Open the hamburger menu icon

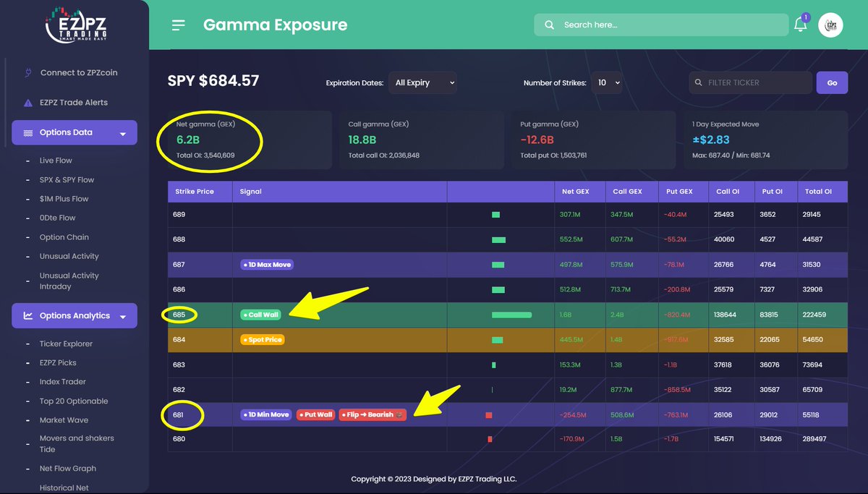(178, 25)
